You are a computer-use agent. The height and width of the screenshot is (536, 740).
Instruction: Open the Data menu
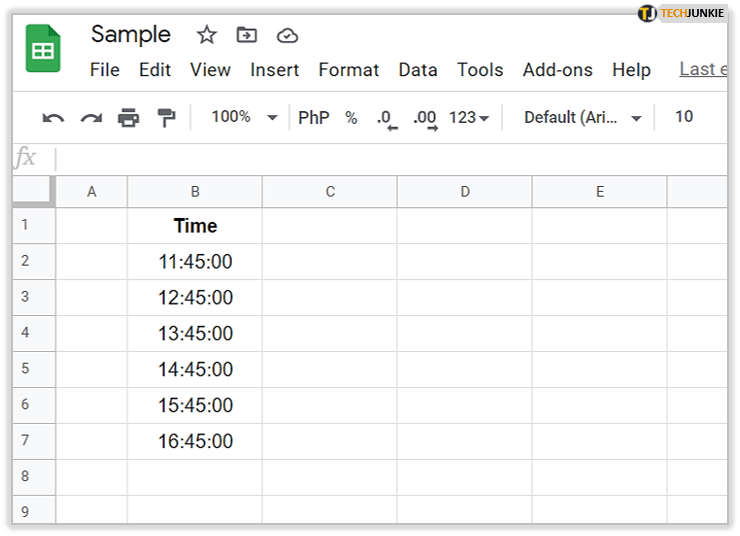coord(417,70)
